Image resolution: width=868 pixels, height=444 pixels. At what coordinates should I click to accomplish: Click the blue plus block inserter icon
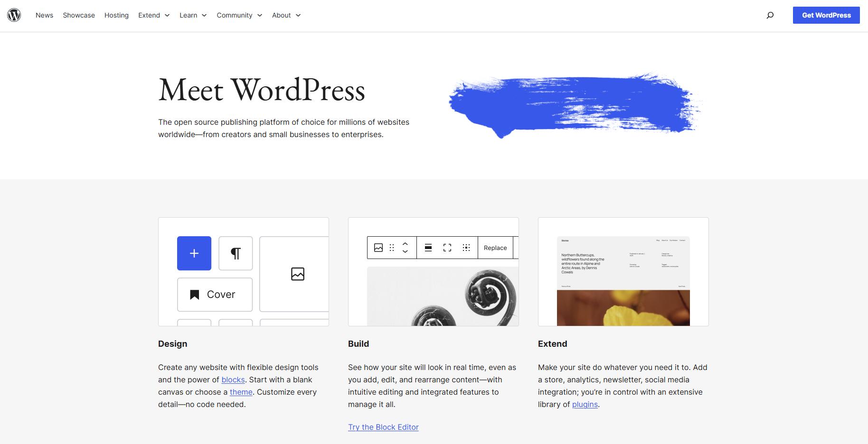pyautogui.click(x=194, y=253)
